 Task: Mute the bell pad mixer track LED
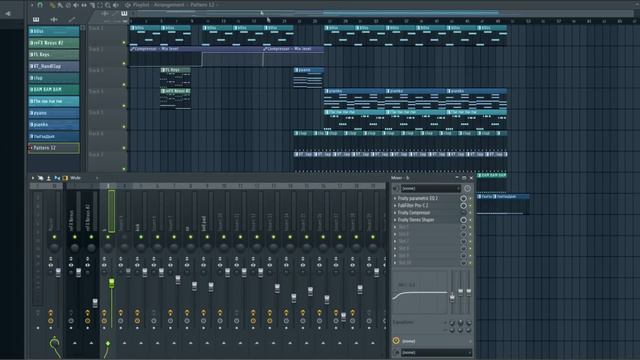click(x=207, y=237)
